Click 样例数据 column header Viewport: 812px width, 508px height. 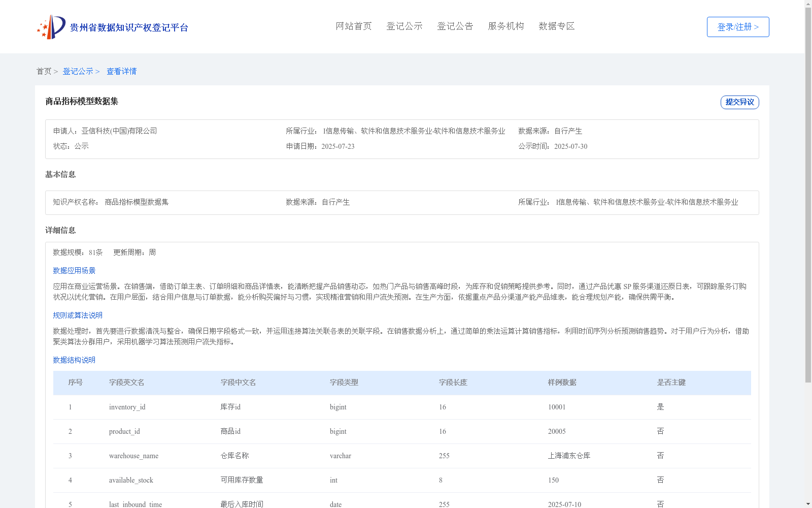click(562, 383)
